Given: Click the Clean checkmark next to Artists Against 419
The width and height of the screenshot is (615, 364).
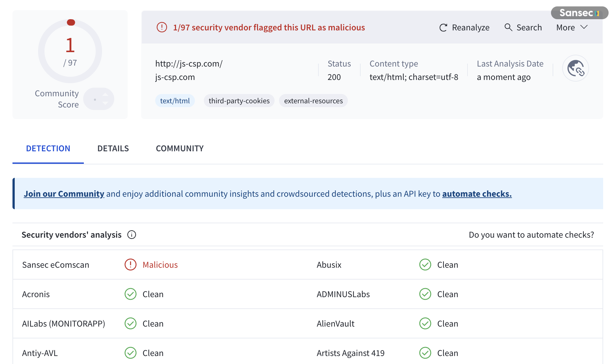Looking at the screenshot, I should click(425, 353).
